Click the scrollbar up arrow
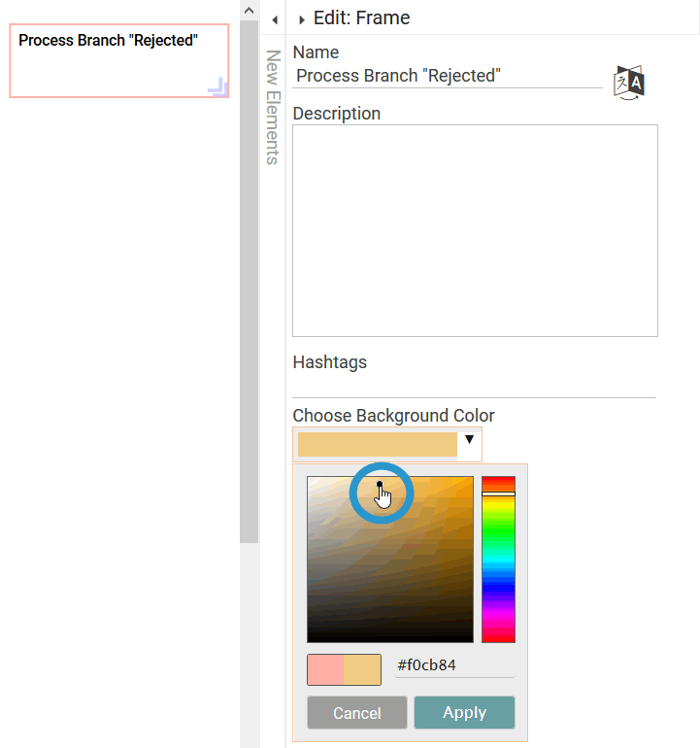This screenshot has width=700, height=748. pyautogui.click(x=249, y=11)
